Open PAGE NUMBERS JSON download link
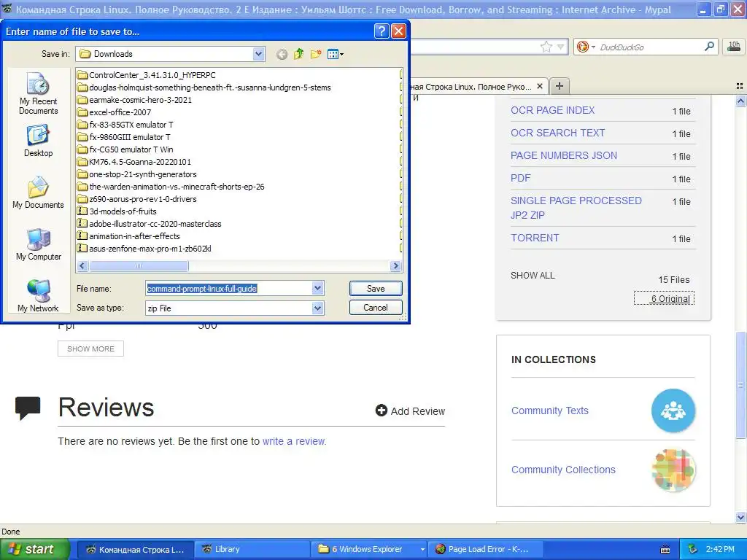The width and height of the screenshot is (747, 560). coord(564,155)
